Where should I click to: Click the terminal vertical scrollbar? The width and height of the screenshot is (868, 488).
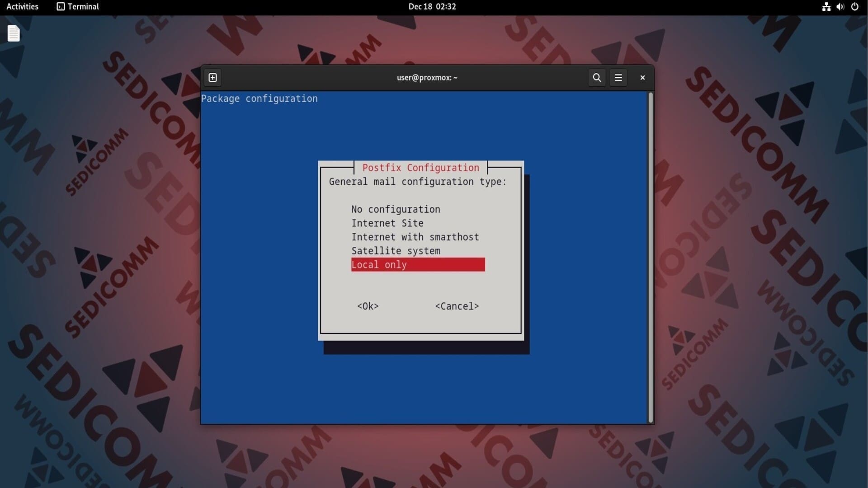tap(651, 258)
